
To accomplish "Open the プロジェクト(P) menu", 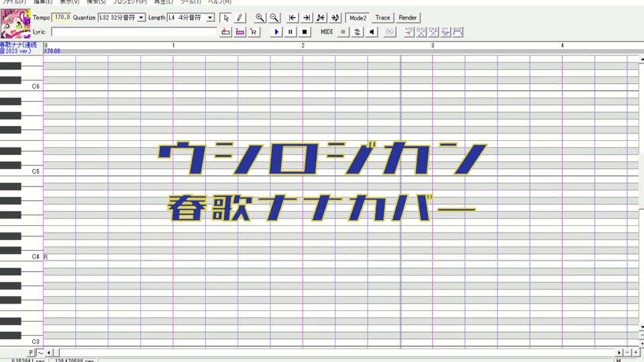I will click(129, 1).
